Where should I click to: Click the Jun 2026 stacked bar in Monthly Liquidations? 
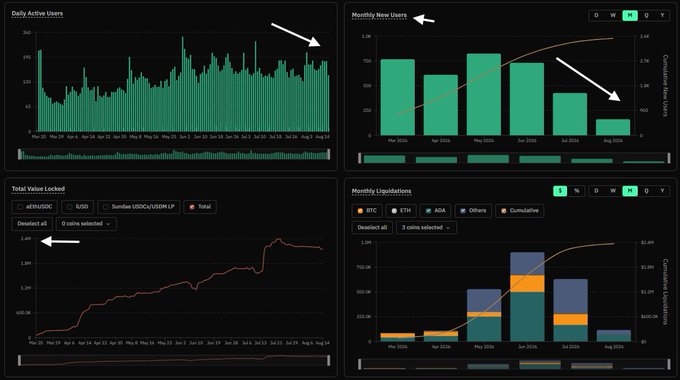(x=527, y=297)
